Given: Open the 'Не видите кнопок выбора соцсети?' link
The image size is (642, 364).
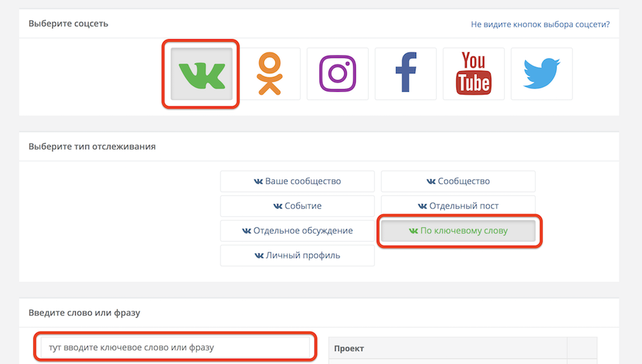Looking at the screenshot, I should 540,24.
